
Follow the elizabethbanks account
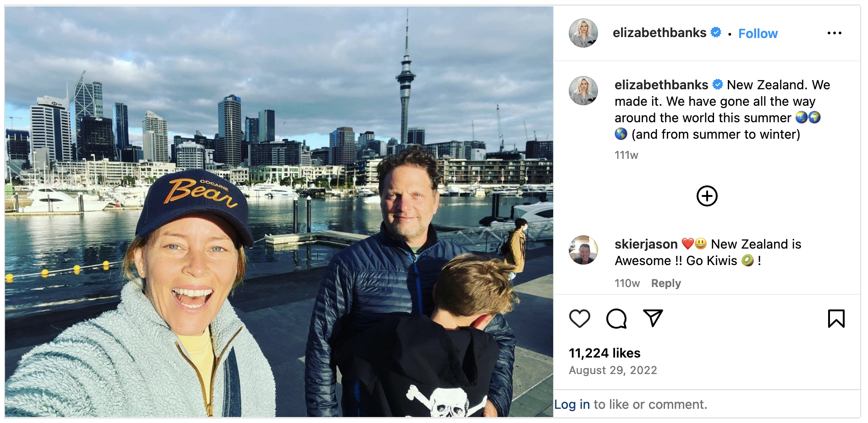[758, 33]
